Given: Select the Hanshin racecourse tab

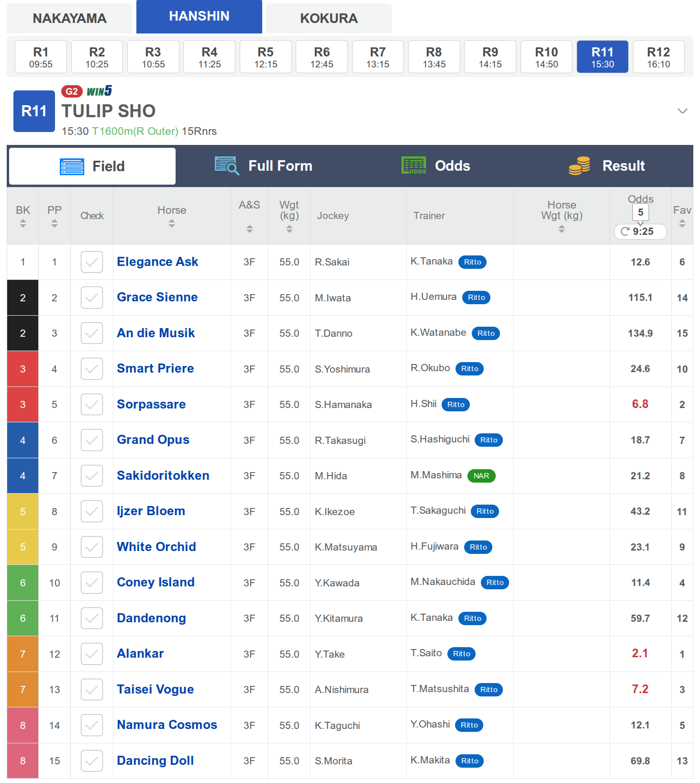Looking at the screenshot, I should (x=199, y=16).
